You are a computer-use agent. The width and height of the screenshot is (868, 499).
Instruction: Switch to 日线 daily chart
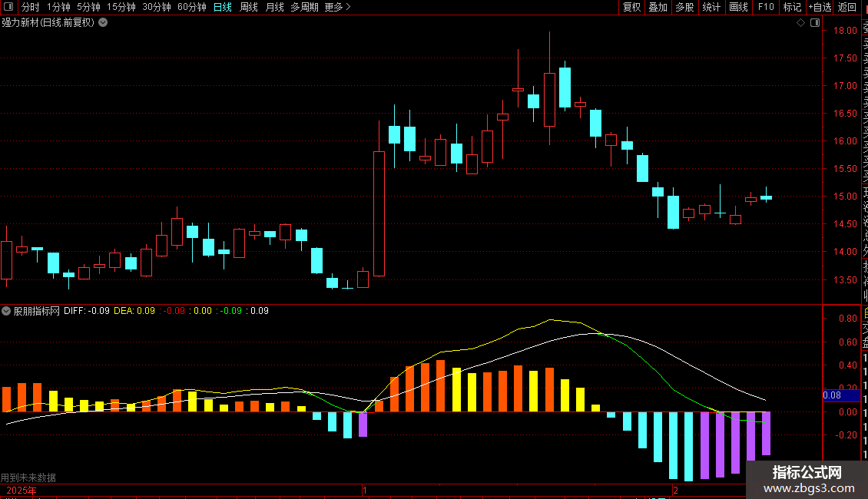pyautogui.click(x=223, y=7)
